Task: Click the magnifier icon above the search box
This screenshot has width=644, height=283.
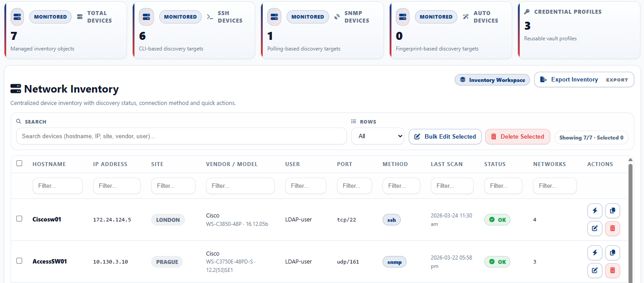Action: [x=19, y=121]
